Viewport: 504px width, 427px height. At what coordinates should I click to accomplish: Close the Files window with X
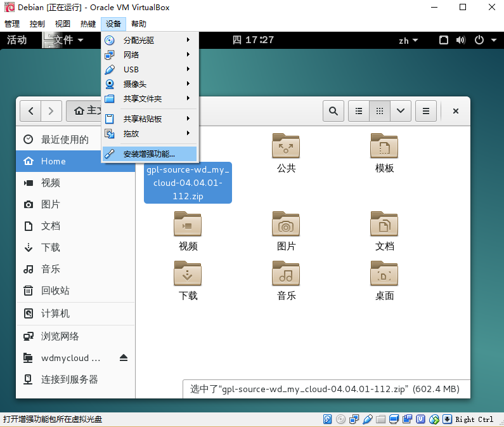pyautogui.click(x=455, y=111)
